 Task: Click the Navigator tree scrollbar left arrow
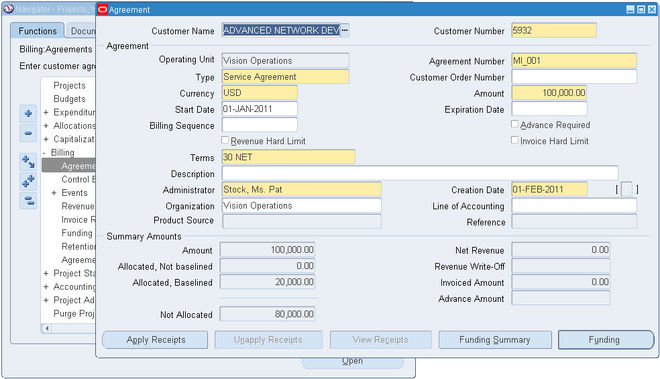47,328
